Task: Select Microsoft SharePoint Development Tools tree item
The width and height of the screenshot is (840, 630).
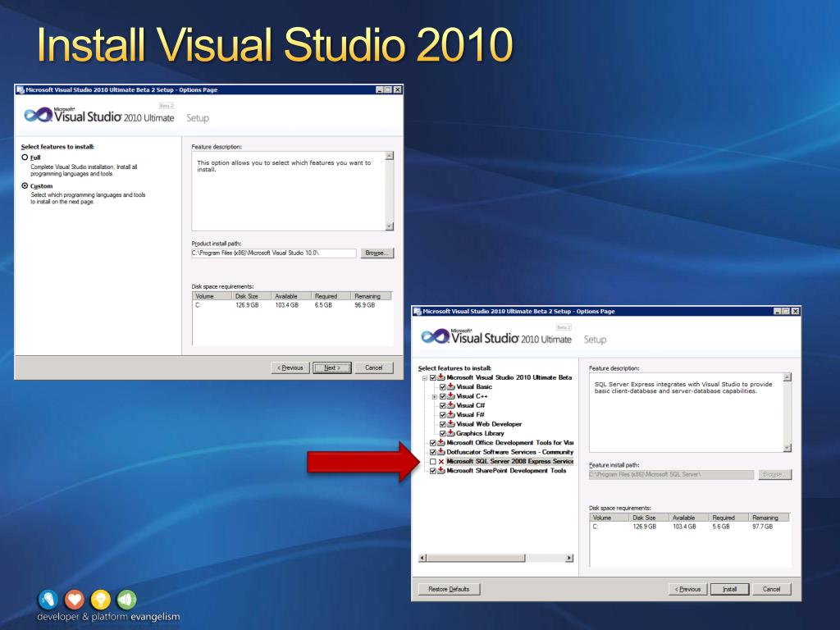Action: click(x=506, y=471)
